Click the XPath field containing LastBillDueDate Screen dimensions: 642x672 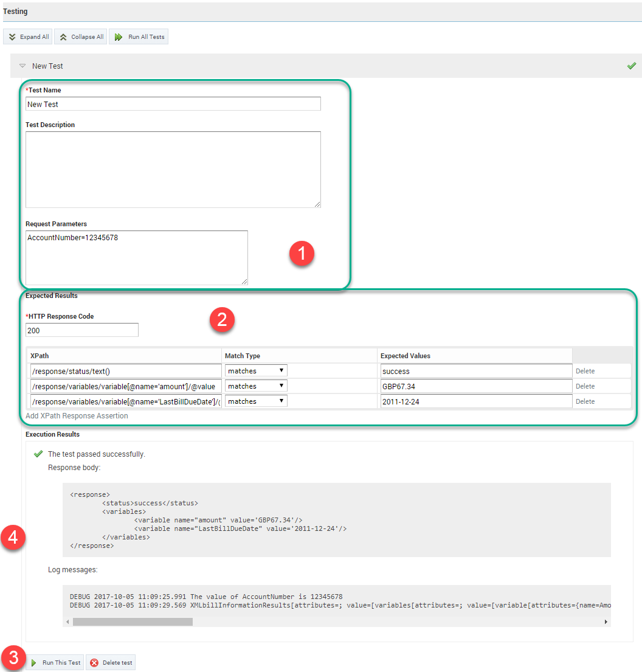point(126,401)
